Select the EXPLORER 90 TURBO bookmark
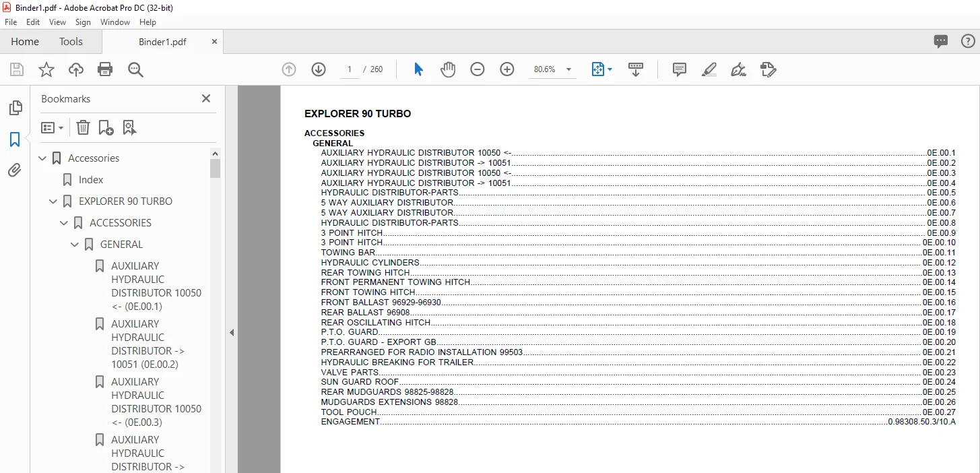 click(125, 201)
